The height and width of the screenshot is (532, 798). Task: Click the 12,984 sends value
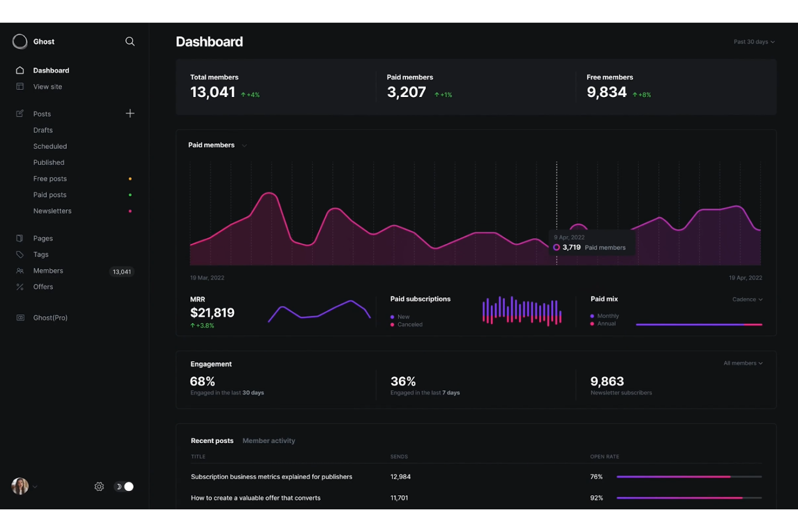click(x=401, y=476)
